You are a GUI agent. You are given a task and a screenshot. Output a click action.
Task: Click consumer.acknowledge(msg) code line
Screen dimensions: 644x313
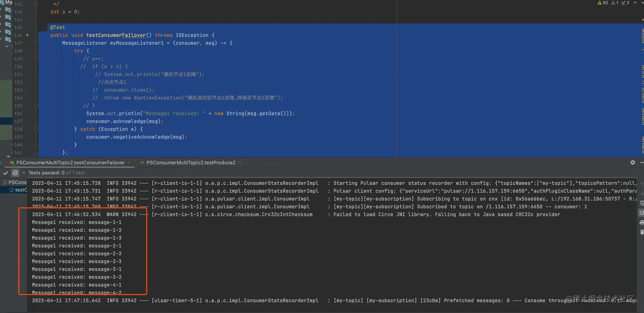[x=125, y=121]
